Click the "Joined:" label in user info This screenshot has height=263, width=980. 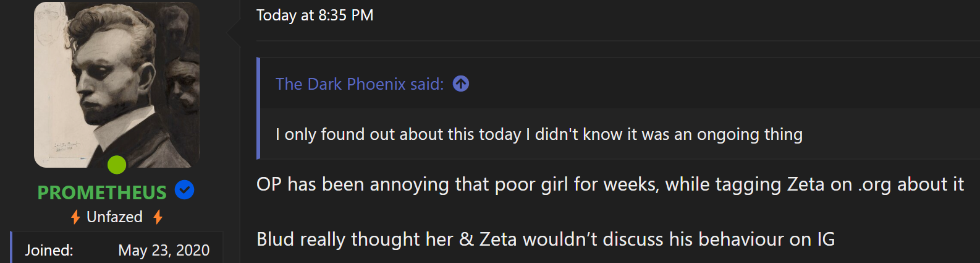[x=49, y=250]
